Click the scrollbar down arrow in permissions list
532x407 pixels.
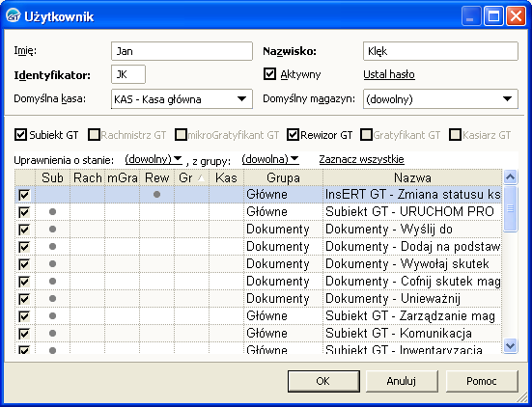click(x=511, y=345)
